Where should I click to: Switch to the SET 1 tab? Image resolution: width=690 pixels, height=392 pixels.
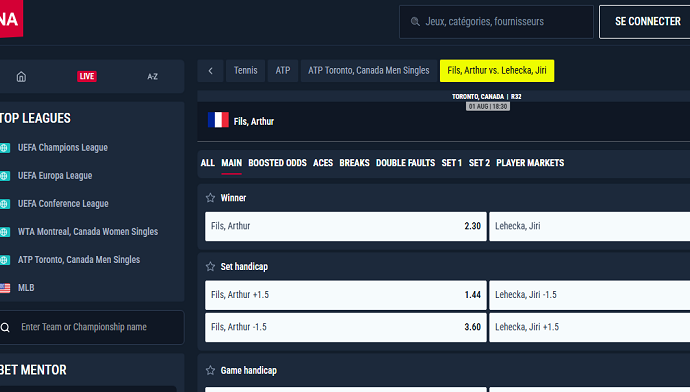pos(451,163)
